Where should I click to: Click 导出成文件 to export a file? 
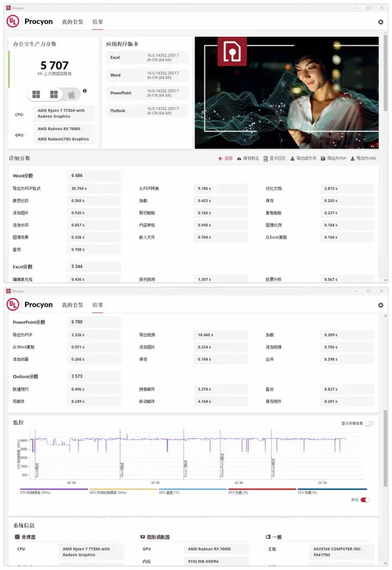coord(304,159)
